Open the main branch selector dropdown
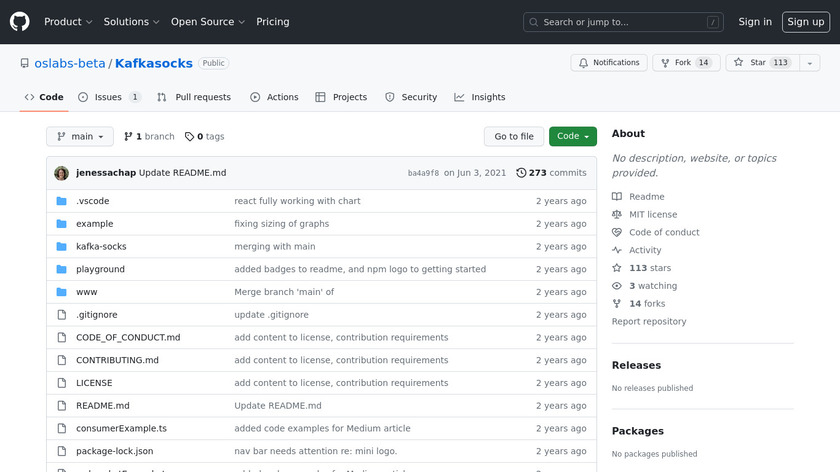This screenshot has width=840, height=472. click(x=80, y=137)
